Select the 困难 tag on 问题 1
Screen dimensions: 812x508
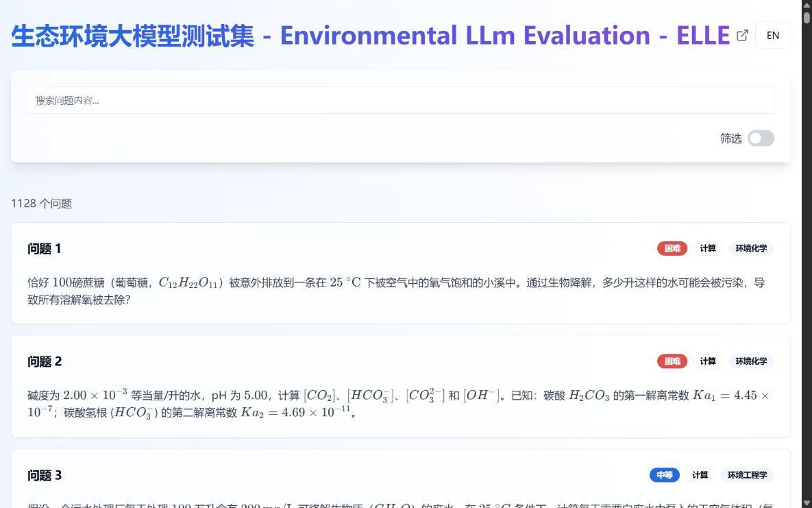point(672,248)
